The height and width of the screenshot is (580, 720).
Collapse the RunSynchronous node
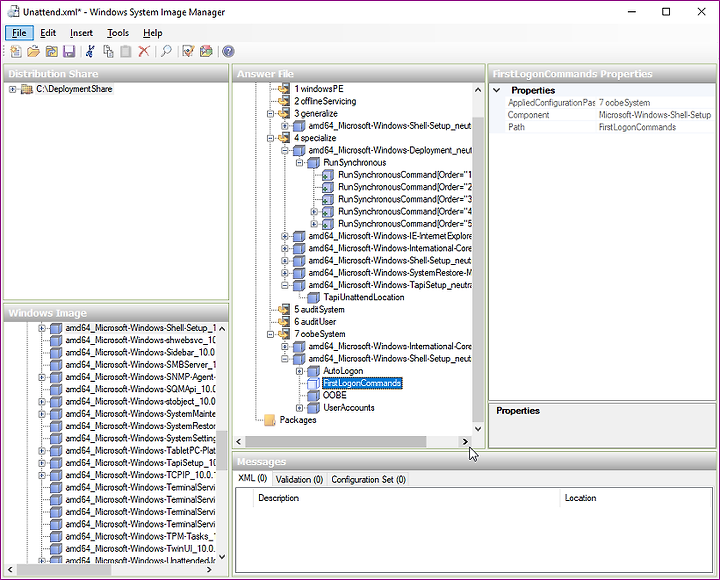tap(299, 163)
